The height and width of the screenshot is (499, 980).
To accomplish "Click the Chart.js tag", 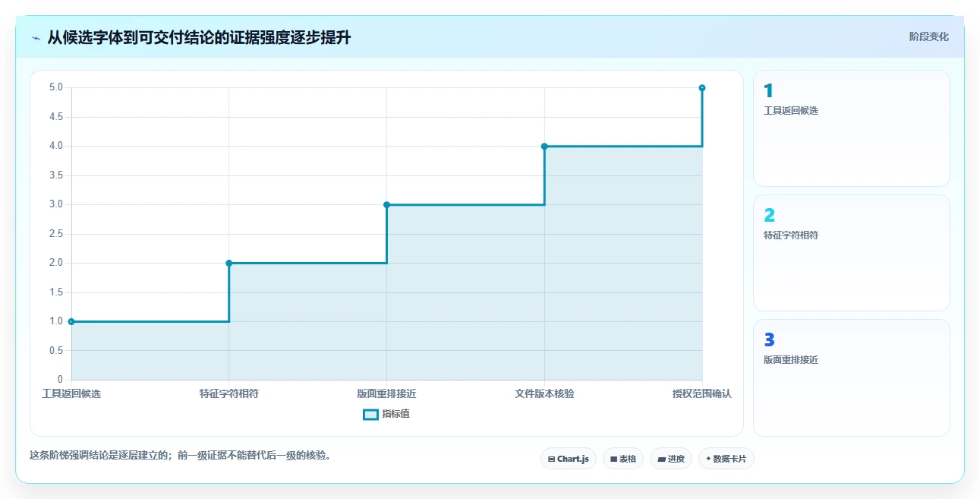I will pos(569,459).
